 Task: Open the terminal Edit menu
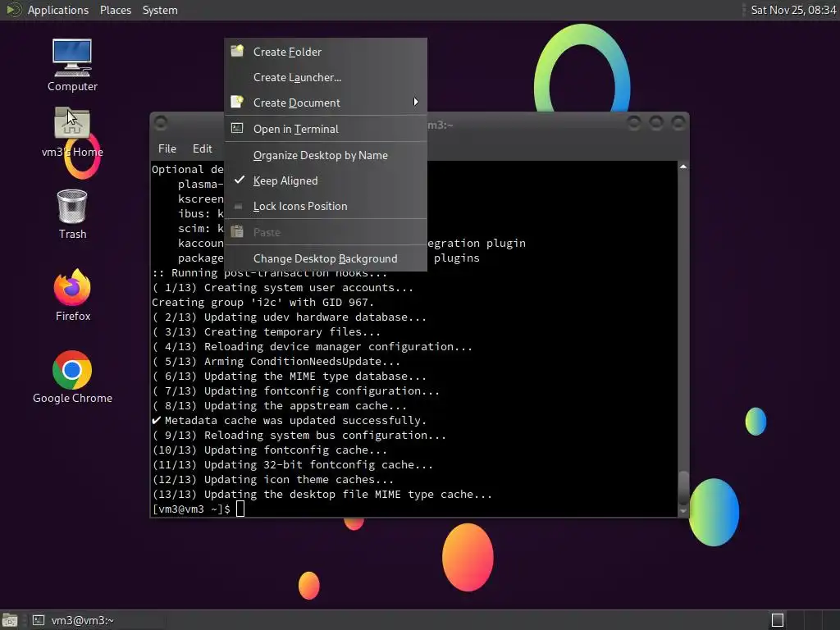202,149
